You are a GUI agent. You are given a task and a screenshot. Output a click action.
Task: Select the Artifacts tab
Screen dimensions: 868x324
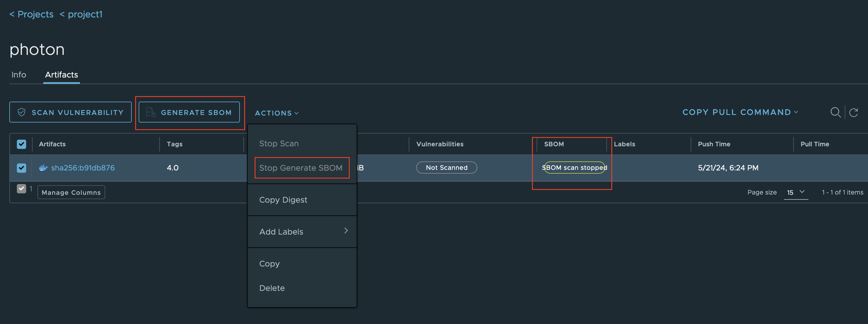coord(61,74)
